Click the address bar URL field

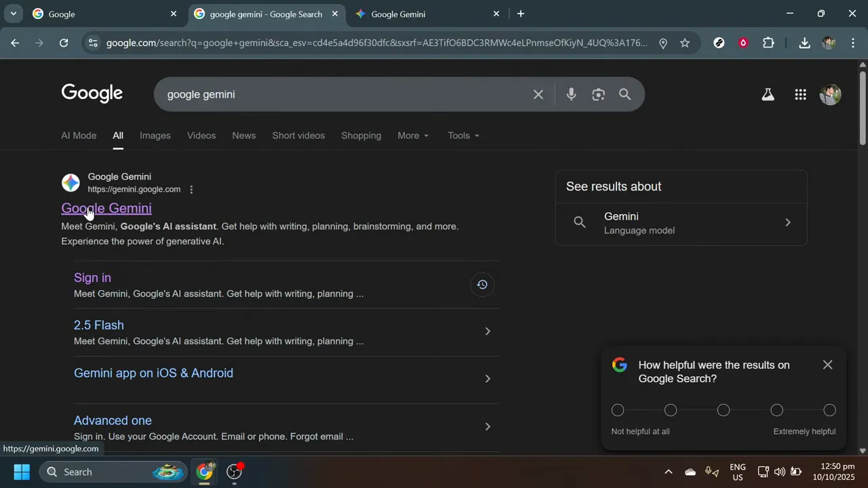(x=376, y=43)
